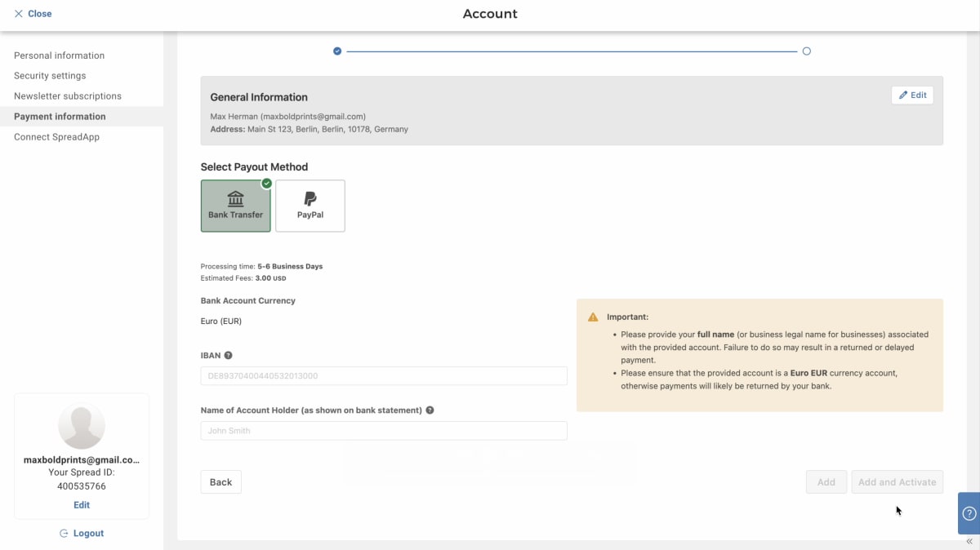Open Connect SpreadApp section

[56, 137]
